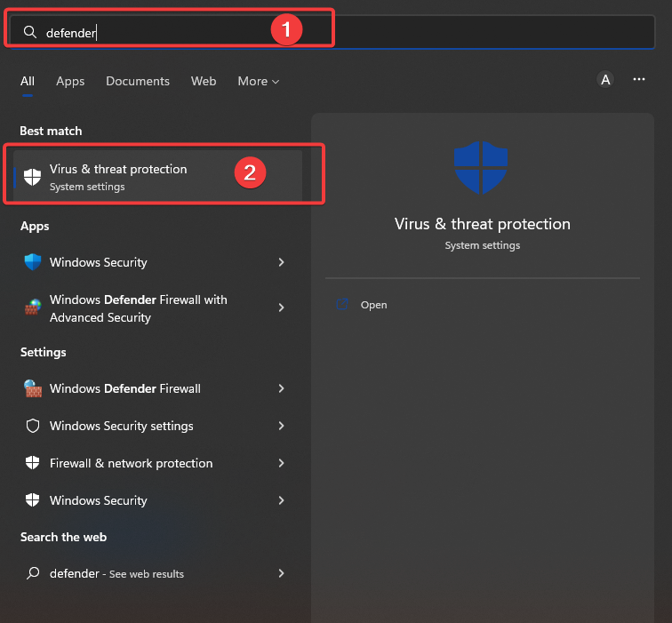Open the Windows Security app result
Viewport: 672px width, 623px height.
click(156, 262)
